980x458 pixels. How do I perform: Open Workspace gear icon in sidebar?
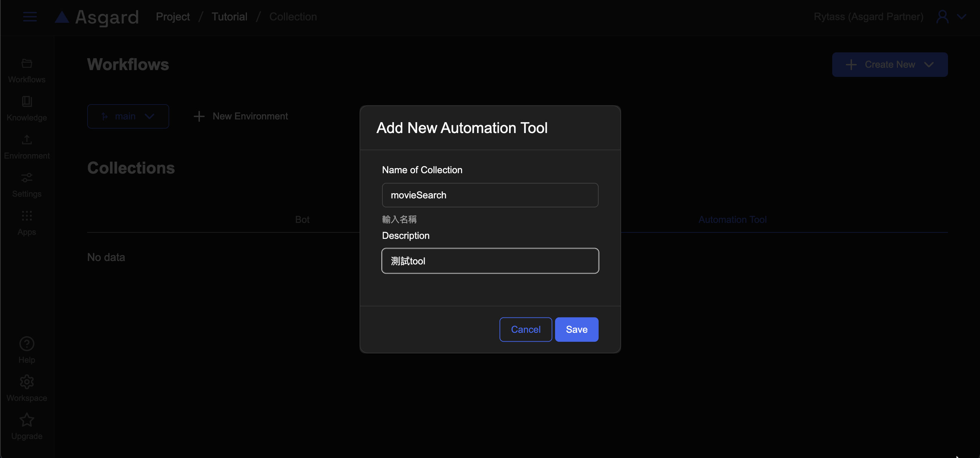click(27, 381)
